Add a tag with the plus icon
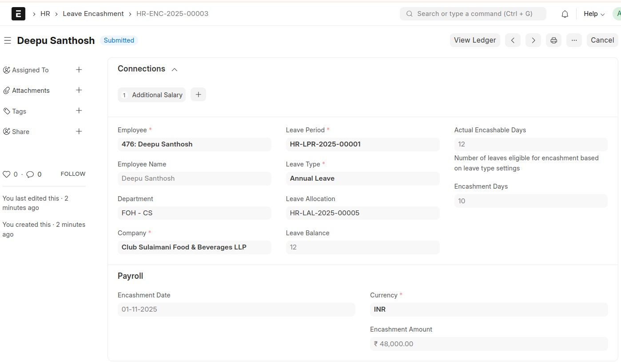The height and width of the screenshot is (364, 621). [x=79, y=111]
